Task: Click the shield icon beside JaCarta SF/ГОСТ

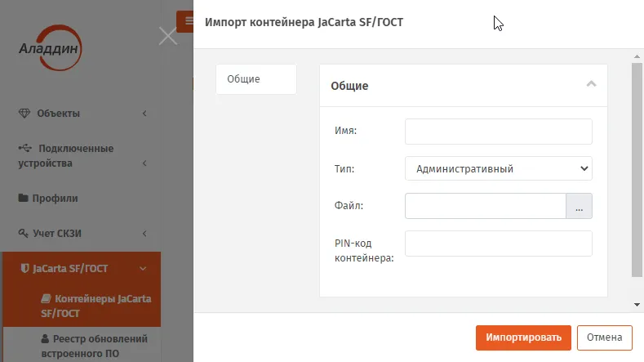Action: pos(24,268)
